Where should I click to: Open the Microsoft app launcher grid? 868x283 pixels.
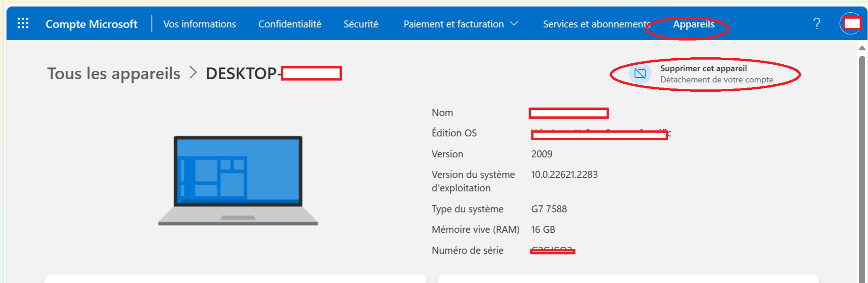[x=23, y=23]
